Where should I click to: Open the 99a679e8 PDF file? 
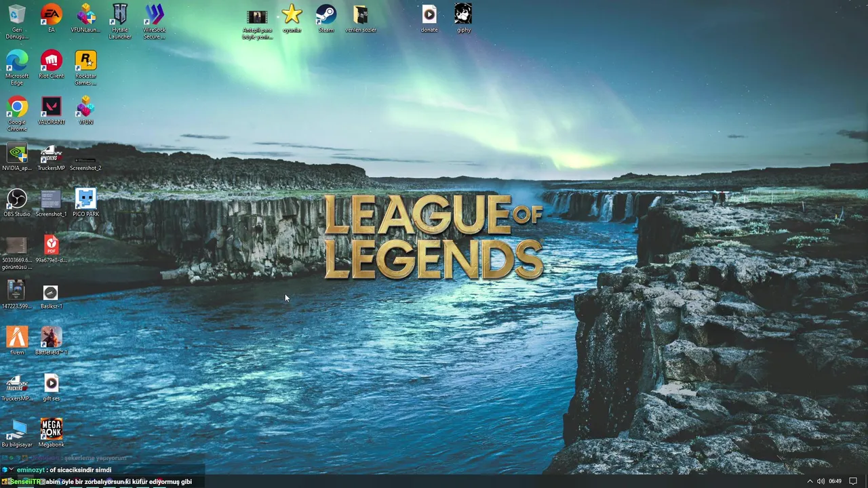pyautogui.click(x=51, y=249)
